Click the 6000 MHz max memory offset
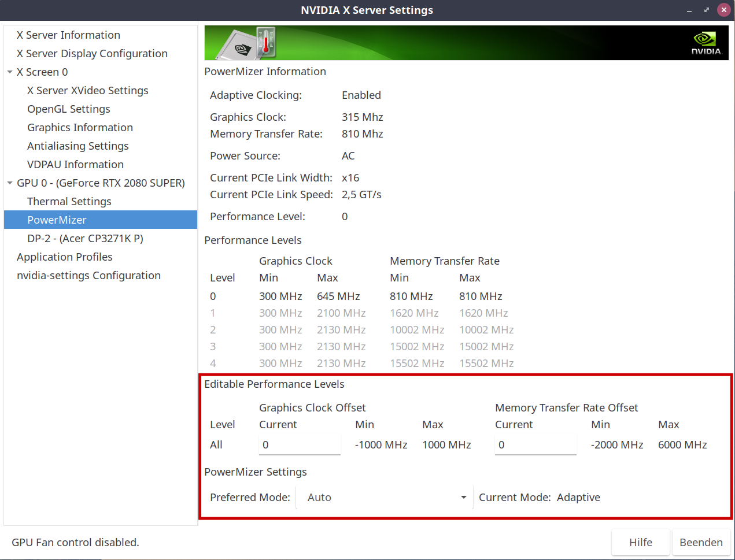This screenshot has width=735, height=560. [682, 445]
